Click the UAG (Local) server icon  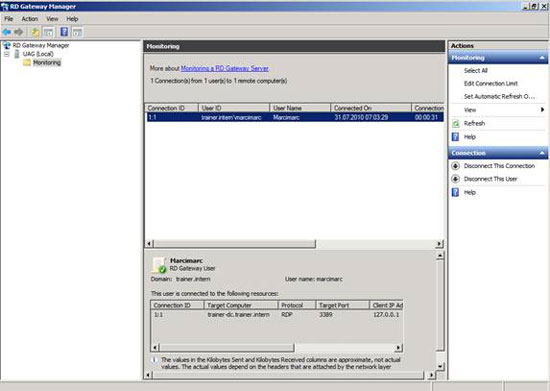point(17,54)
